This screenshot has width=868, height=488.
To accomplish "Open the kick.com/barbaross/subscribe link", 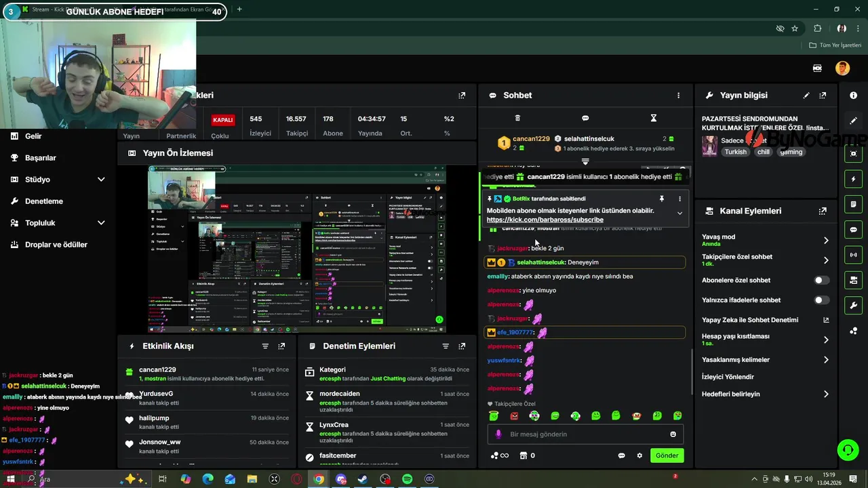I will [545, 220].
